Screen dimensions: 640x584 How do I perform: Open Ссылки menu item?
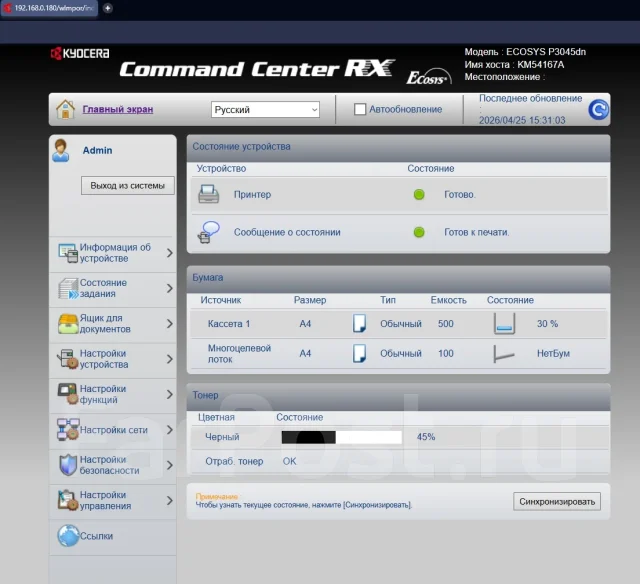pos(113,536)
